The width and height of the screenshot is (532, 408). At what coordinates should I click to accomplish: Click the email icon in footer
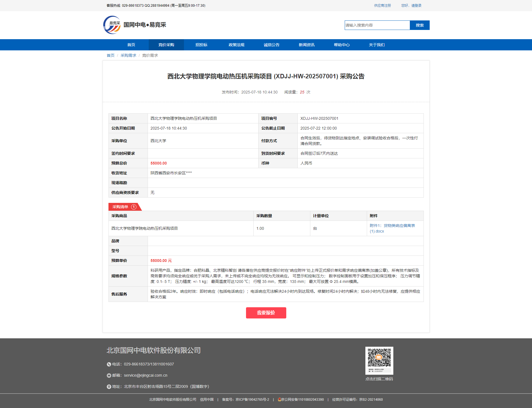pos(109,376)
